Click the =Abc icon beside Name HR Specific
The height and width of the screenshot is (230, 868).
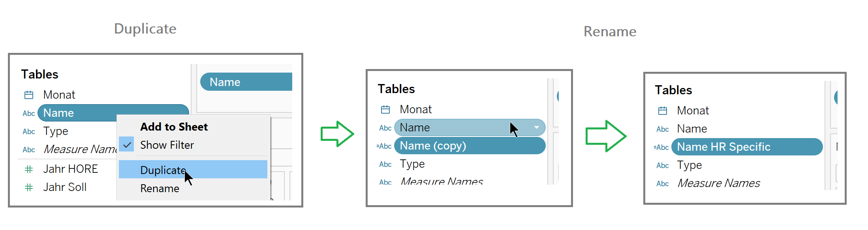pyautogui.click(x=661, y=148)
